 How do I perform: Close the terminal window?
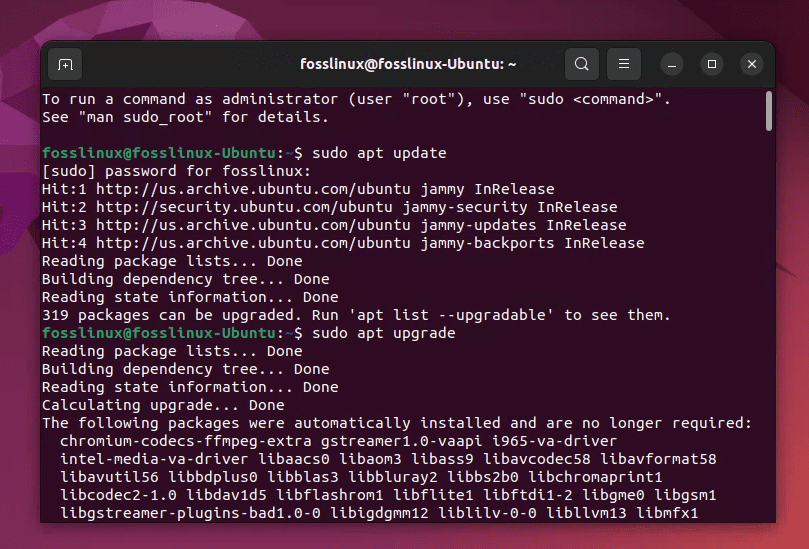pyautogui.click(x=752, y=65)
